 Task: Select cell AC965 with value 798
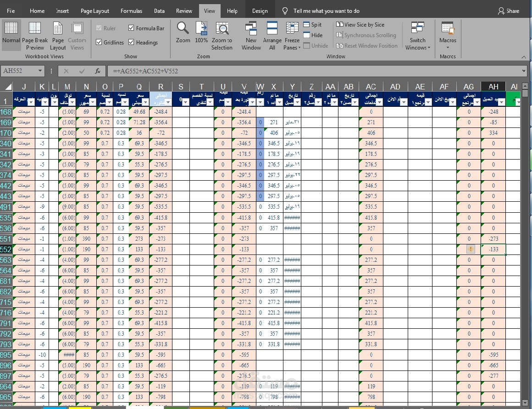(x=371, y=397)
